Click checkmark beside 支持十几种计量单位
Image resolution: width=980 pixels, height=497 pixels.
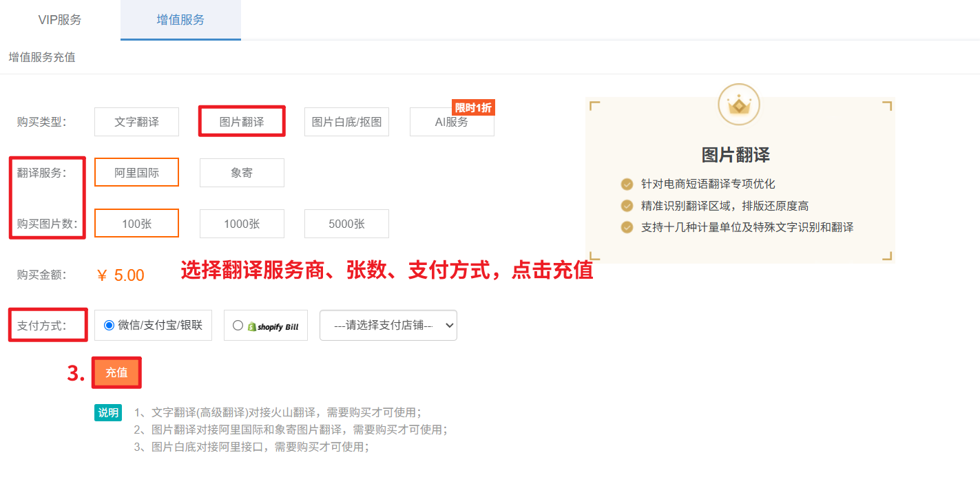click(x=627, y=227)
